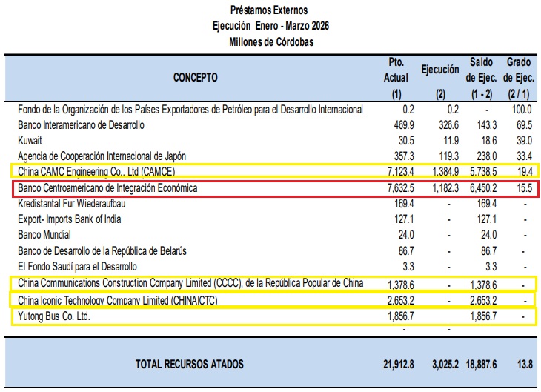
Task: Click the 'Grado de Ejec.' column header
Action: click(519, 70)
